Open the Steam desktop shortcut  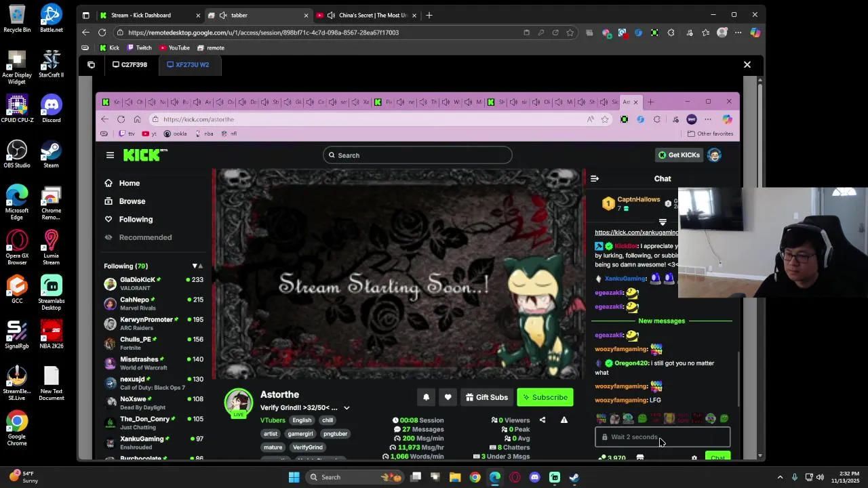(x=51, y=154)
